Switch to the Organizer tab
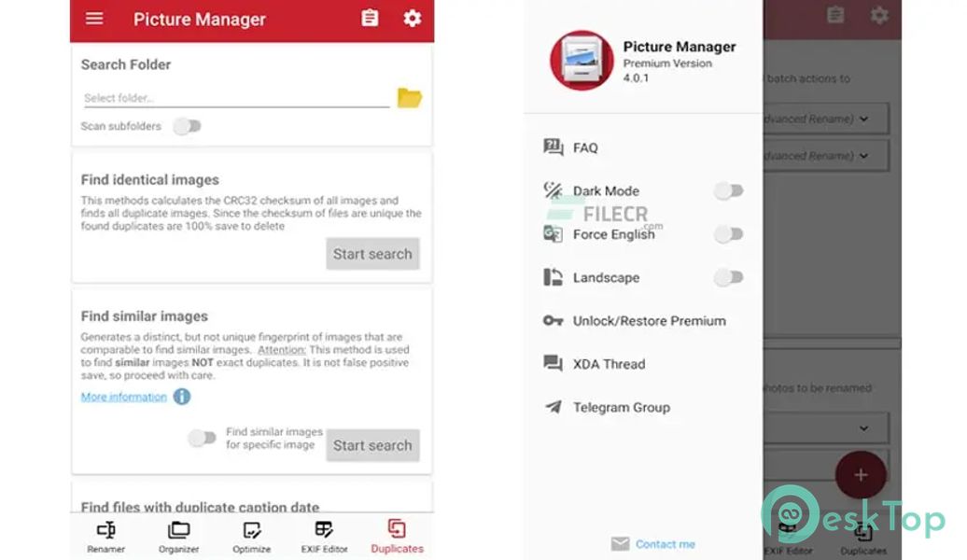This screenshot has height=560, width=967. pos(178,537)
